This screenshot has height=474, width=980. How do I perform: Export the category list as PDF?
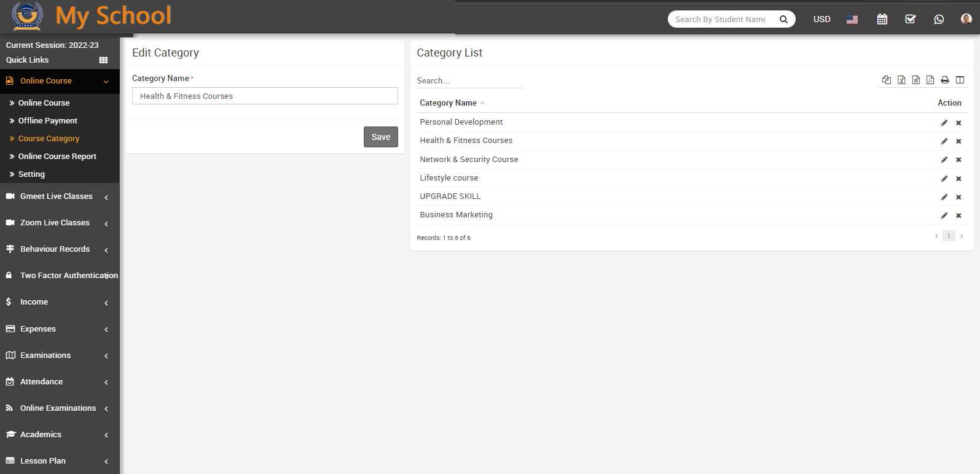930,80
